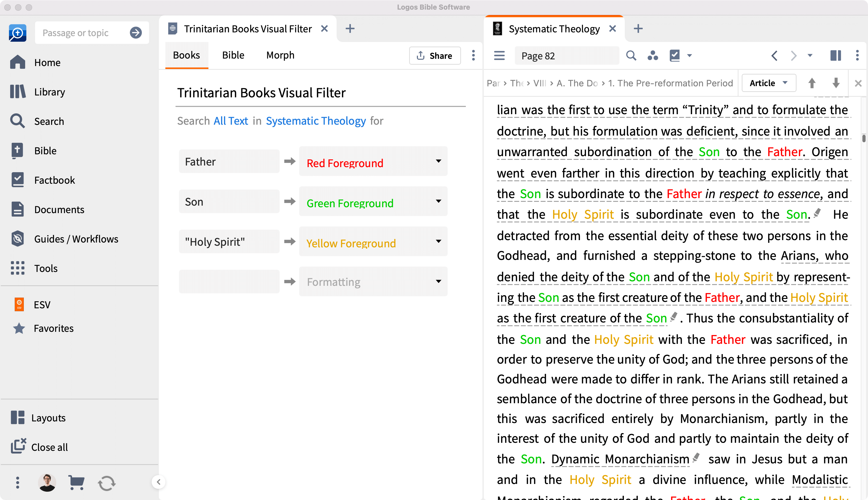Open Yellow Foreground formatting dropdown
The image size is (868, 500).
click(x=373, y=241)
